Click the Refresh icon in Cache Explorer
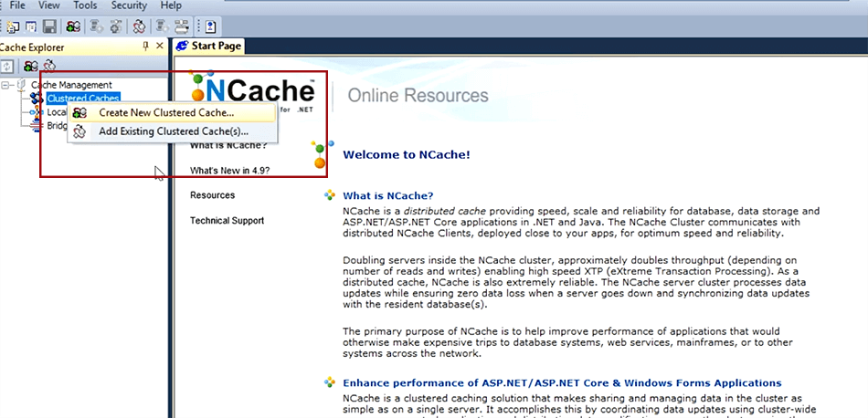This screenshot has height=418, width=868. pos(6,66)
